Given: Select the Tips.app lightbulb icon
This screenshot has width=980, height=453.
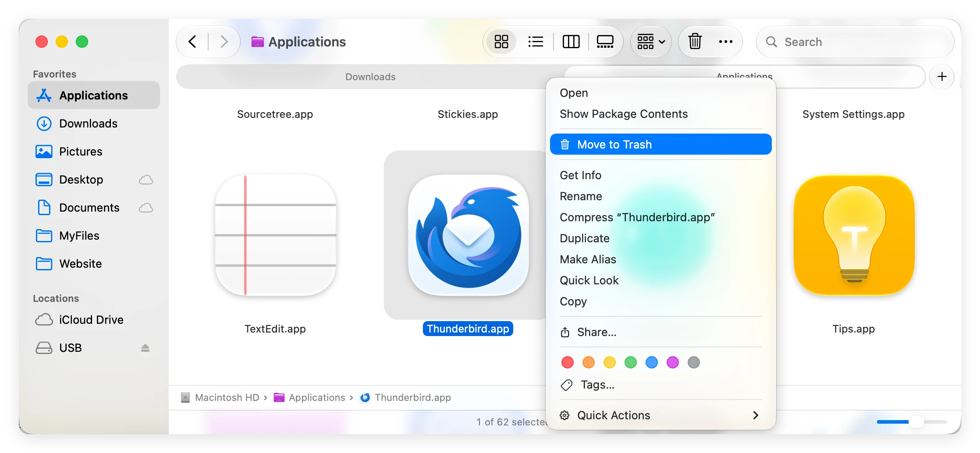Looking at the screenshot, I should click(854, 235).
